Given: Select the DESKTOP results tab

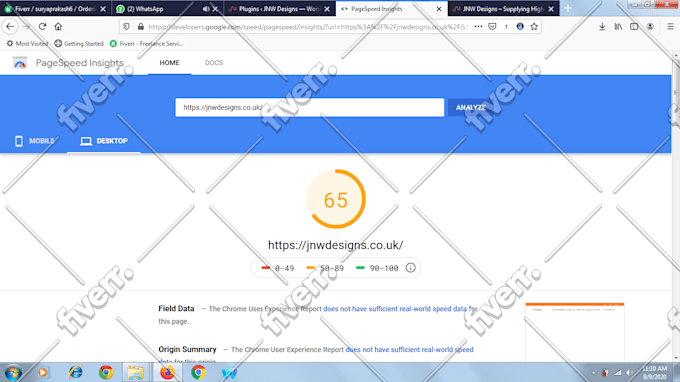Looking at the screenshot, I should pyautogui.click(x=104, y=141).
